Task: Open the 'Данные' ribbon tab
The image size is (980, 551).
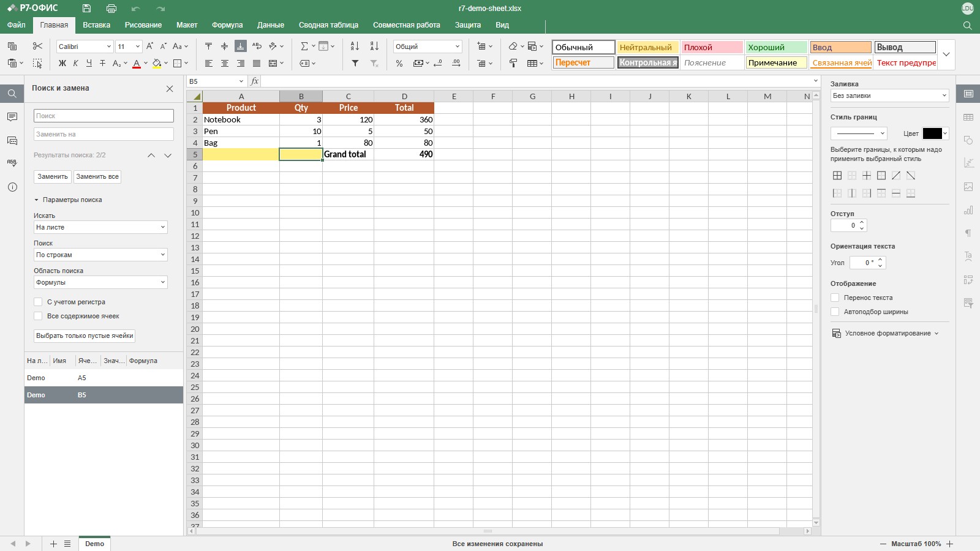Action: (x=271, y=25)
